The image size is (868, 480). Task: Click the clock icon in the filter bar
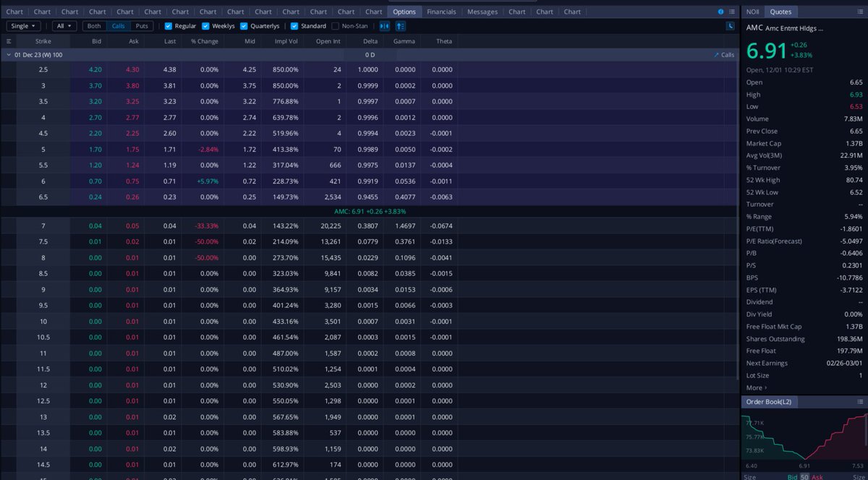(x=730, y=26)
